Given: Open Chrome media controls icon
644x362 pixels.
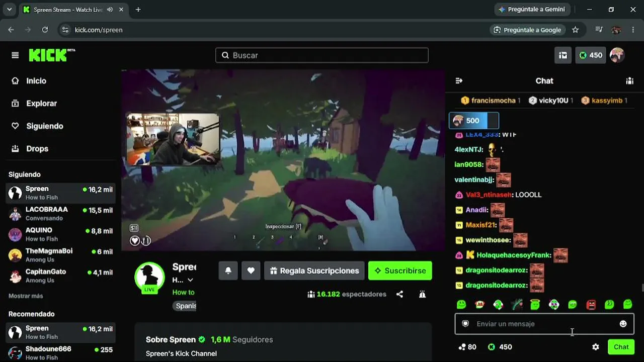Looking at the screenshot, I should point(599,30).
